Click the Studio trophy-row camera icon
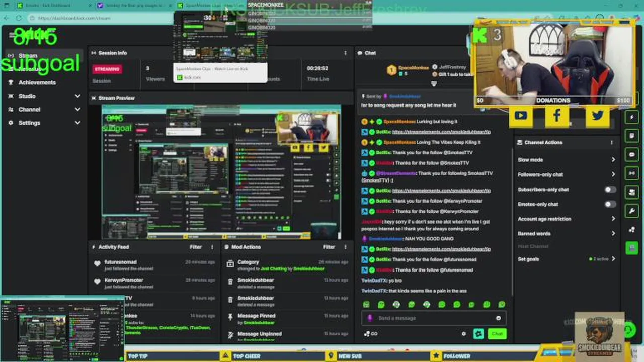This screenshot has width=644, height=362. coord(11,96)
